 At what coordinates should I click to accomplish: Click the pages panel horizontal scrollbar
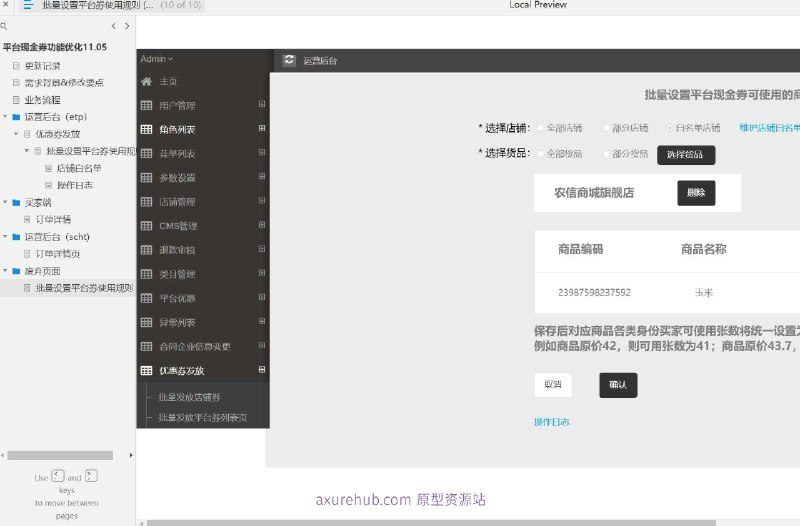pos(60,455)
